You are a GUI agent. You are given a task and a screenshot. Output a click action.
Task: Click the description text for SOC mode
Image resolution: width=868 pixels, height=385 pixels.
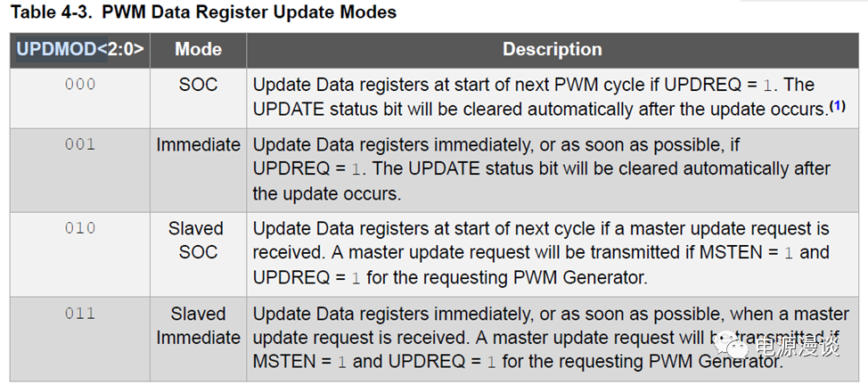click(x=535, y=97)
